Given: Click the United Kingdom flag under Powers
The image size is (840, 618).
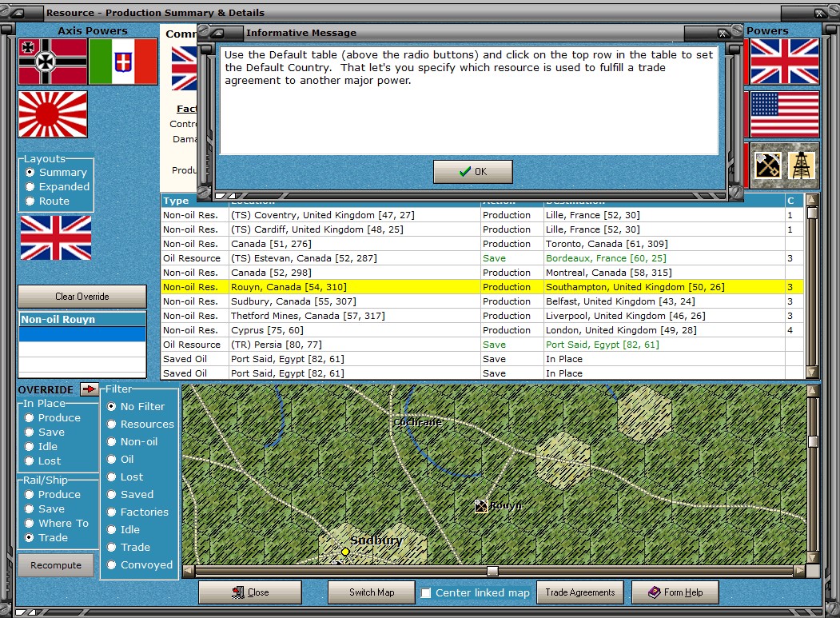Looking at the screenshot, I should pyautogui.click(x=784, y=62).
